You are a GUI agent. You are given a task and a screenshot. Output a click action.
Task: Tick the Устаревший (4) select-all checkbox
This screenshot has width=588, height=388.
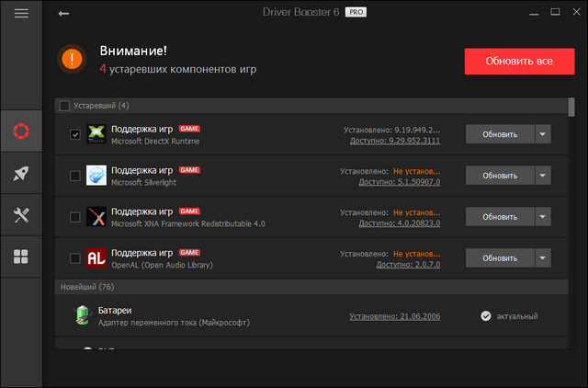click(63, 106)
